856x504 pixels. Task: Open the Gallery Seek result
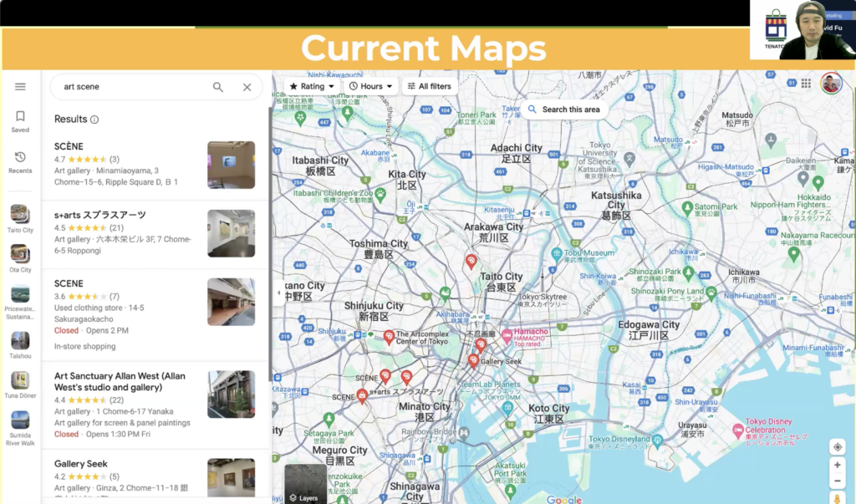pyautogui.click(x=155, y=474)
